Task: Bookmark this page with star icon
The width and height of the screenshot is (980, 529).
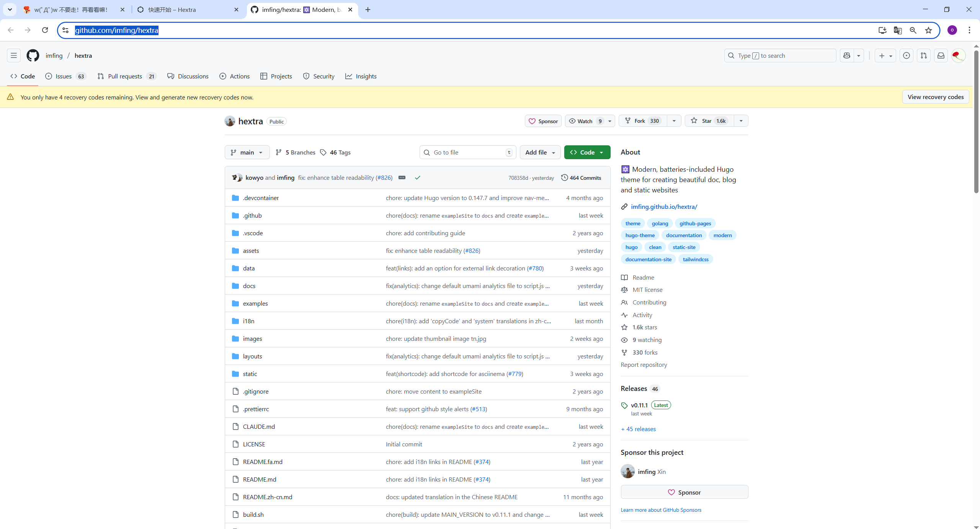Action: 928,30
